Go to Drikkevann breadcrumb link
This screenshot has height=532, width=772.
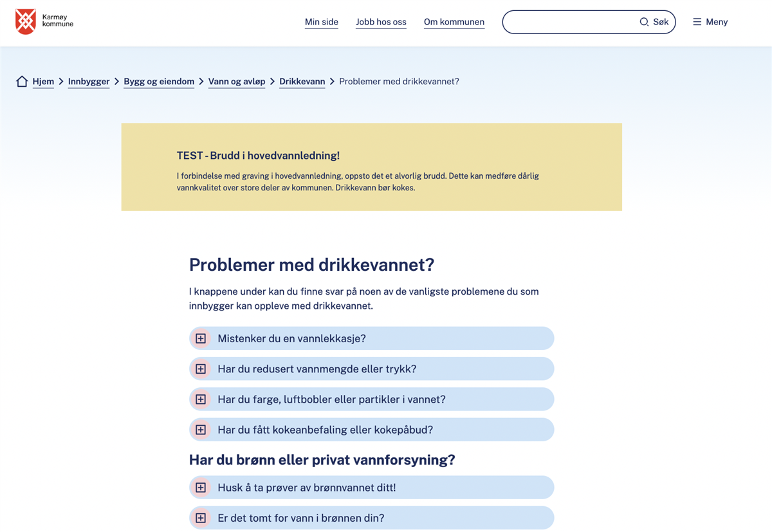point(302,82)
